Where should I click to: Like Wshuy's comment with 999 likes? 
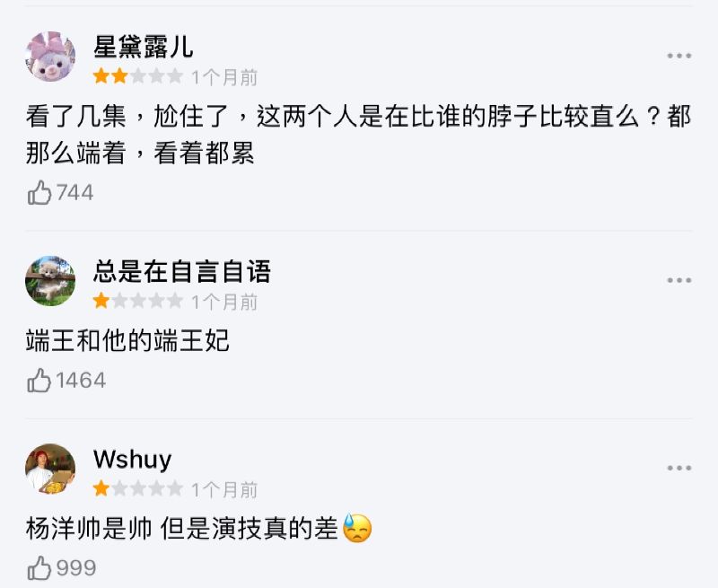point(39,568)
